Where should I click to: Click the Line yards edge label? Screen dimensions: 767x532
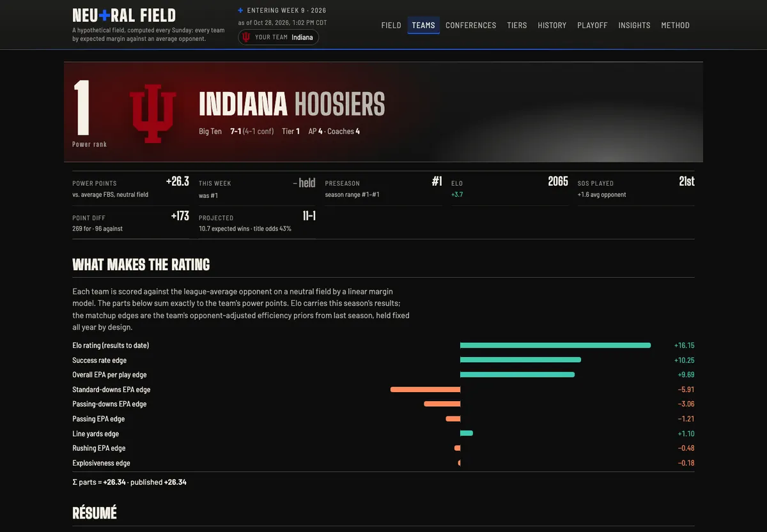96,434
